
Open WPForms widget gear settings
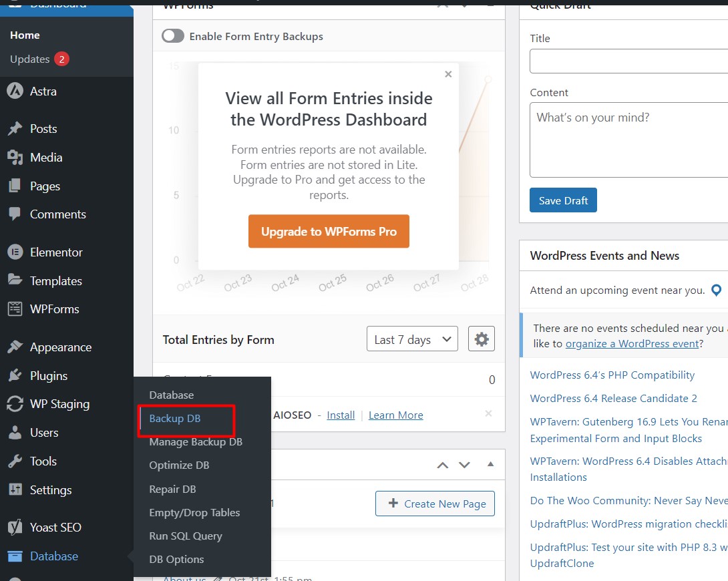482,339
